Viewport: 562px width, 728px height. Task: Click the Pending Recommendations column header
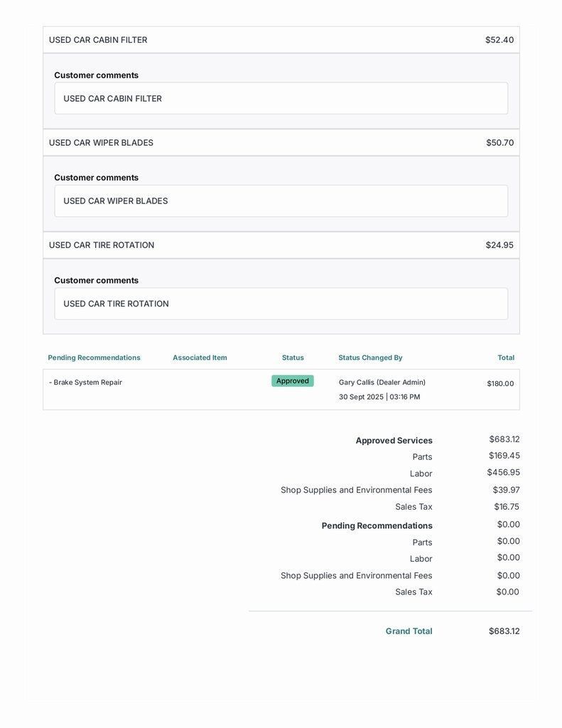tap(94, 358)
